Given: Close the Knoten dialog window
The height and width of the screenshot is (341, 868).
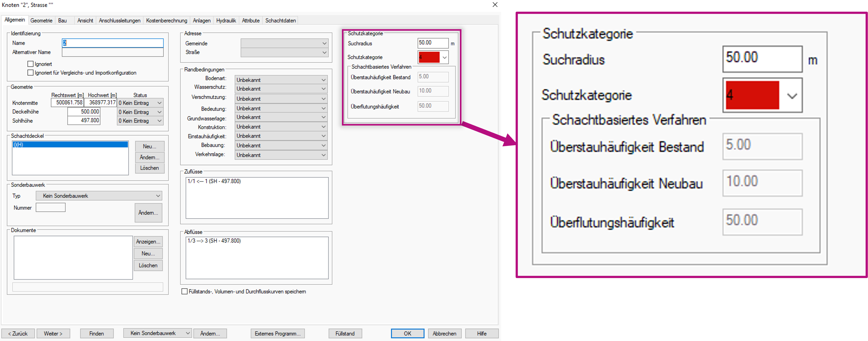Looking at the screenshot, I should pyautogui.click(x=495, y=5).
